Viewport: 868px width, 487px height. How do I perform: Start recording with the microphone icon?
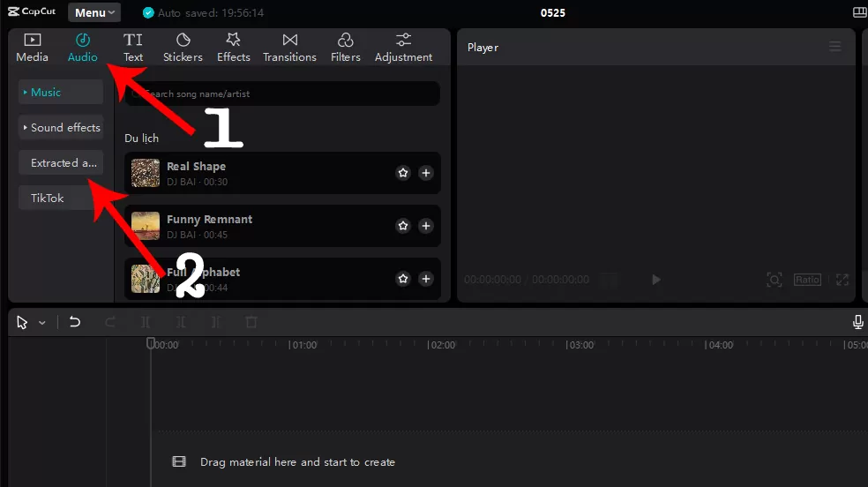pyautogui.click(x=858, y=322)
